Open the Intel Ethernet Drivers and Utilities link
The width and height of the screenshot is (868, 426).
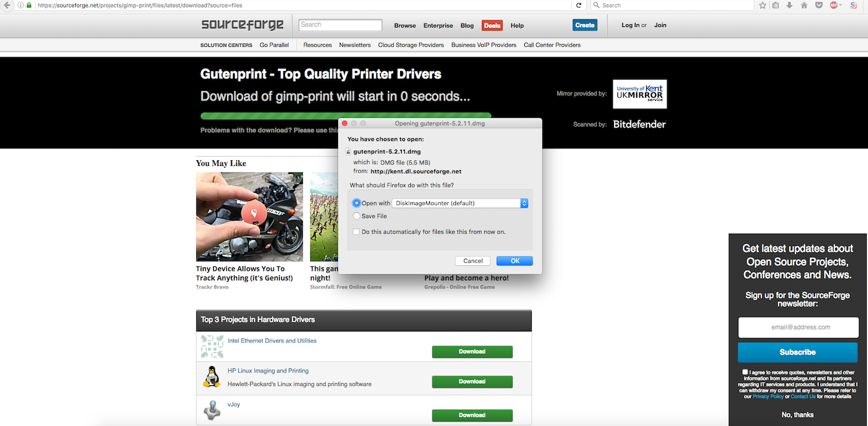click(272, 341)
